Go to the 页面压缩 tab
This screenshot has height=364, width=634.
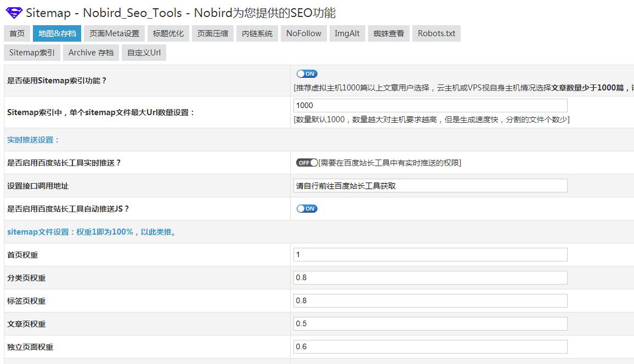[x=212, y=33]
